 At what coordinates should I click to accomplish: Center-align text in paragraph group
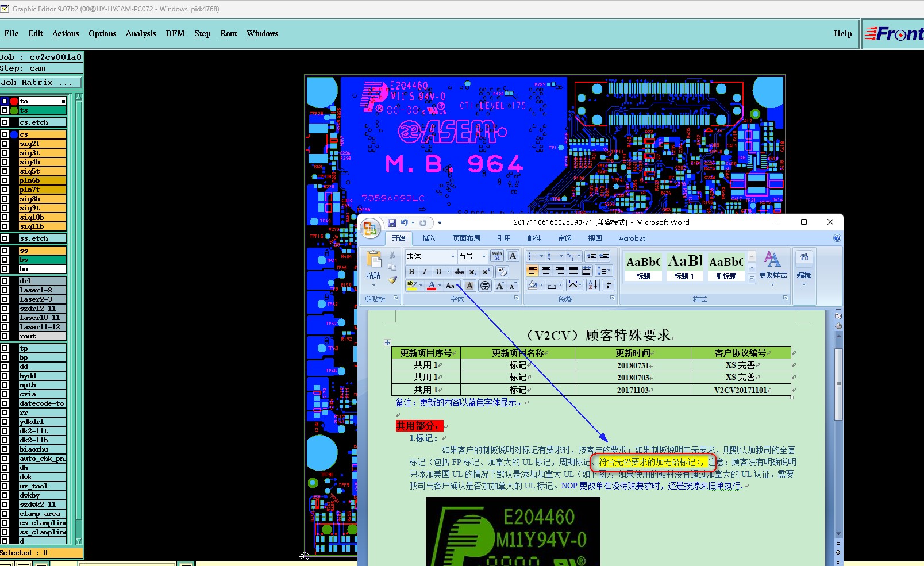click(546, 271)
